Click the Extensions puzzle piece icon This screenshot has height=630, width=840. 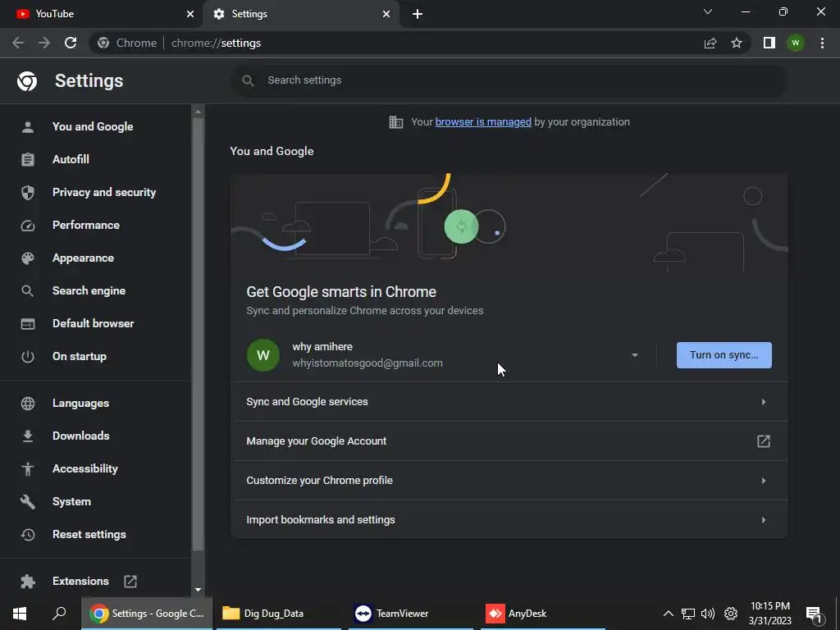[28, 582]
